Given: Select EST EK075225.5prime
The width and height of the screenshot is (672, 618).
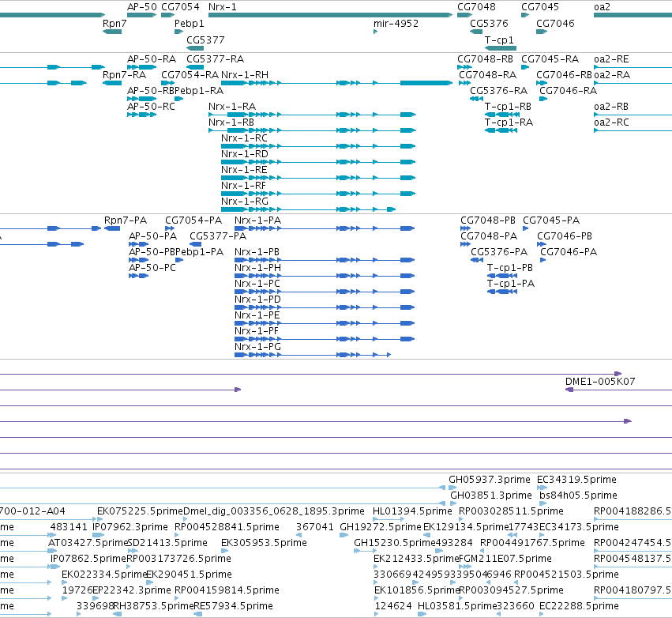Looking at the screenshot, I should click(140, 511).
